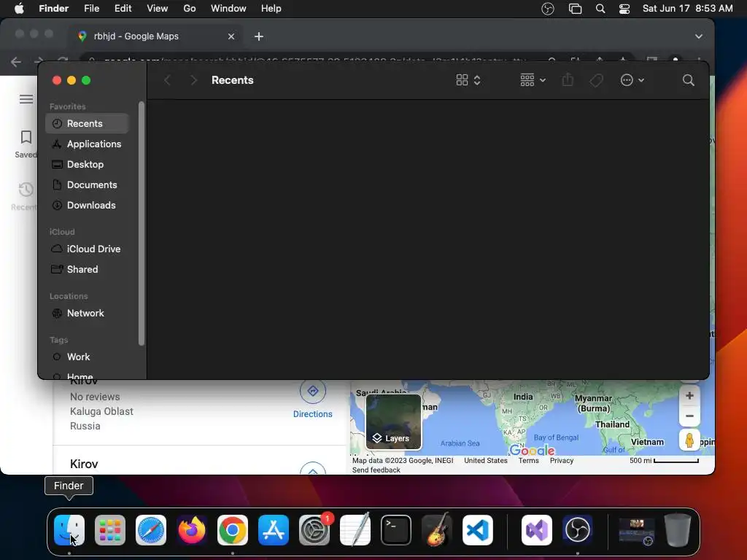Open Recents in Finder sidebar
The height and width of the screenshot is (560, 747).
[x=88, y=123]
